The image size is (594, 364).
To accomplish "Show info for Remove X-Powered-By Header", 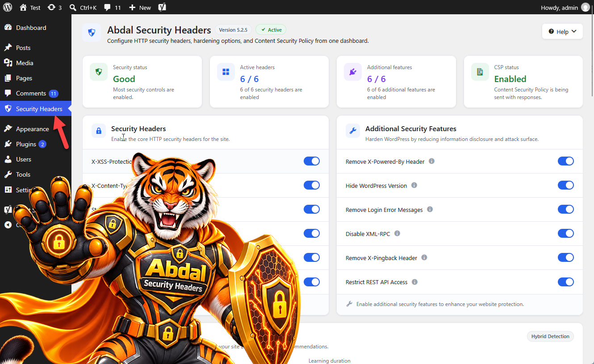I will click(x=431, y=161).
